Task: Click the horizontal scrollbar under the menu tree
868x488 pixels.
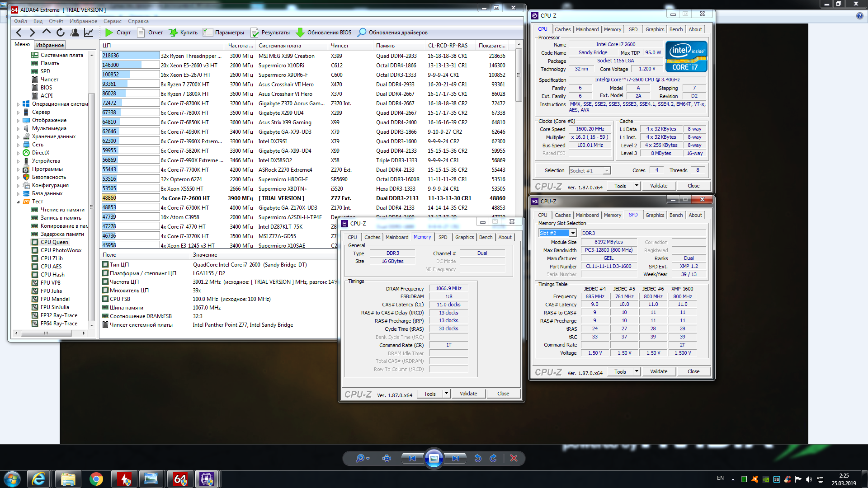Action: pos(46,333)
